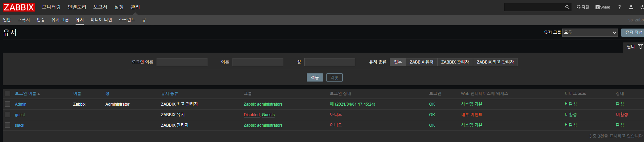The image size is (644, 142).
Task: Click the Administrator surname cell
Action: point(117,104)
